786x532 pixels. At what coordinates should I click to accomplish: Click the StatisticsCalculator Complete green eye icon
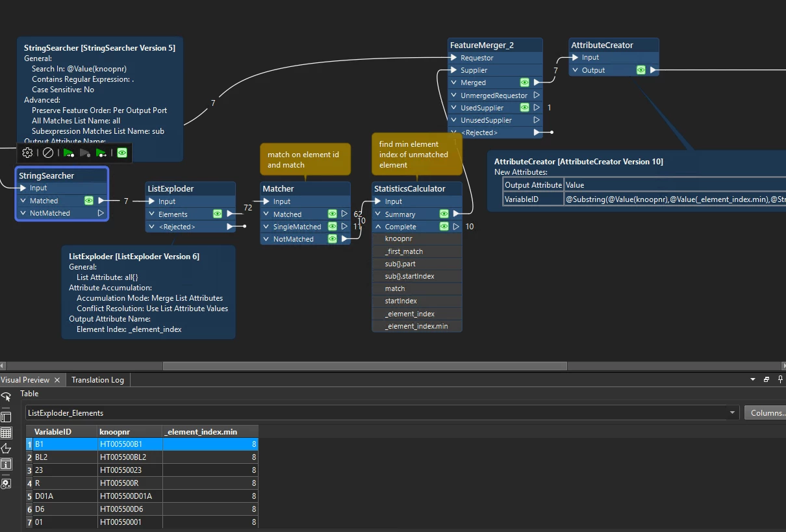[444, 227]
